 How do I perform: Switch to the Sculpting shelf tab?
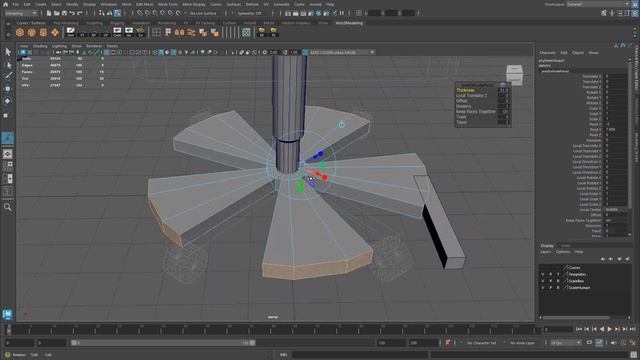coord(94,23)
